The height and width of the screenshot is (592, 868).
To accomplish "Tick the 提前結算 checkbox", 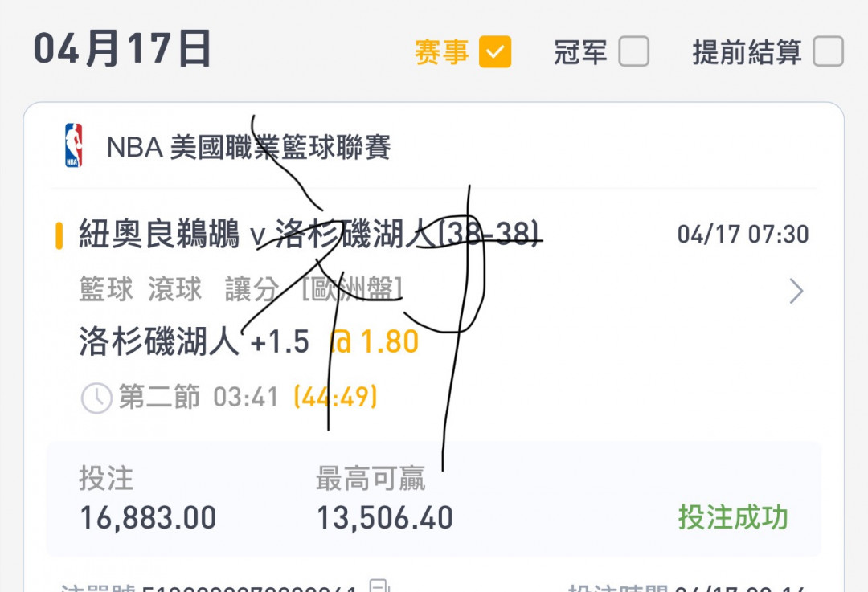I will point(828,51).
